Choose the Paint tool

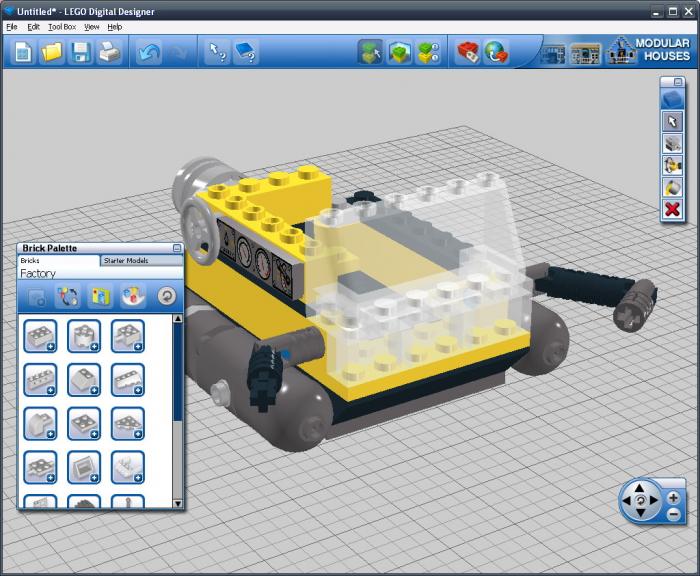pyautogui.click(x=672, y=188)
